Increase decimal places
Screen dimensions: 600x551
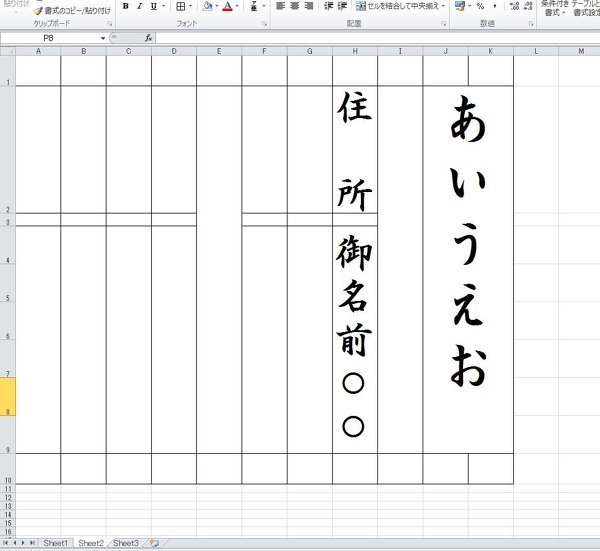click(515, 6)
